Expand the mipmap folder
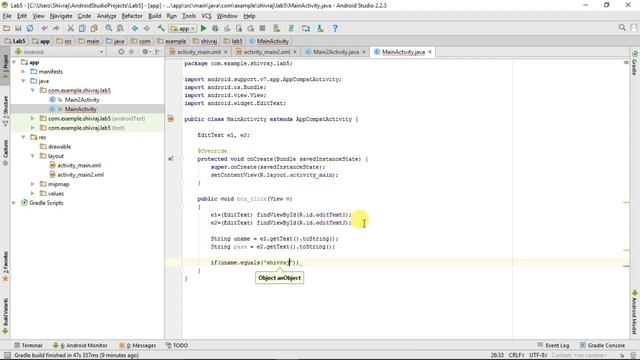Image resolution: width=640 pixels, height=360 pixels. point(33,184)
